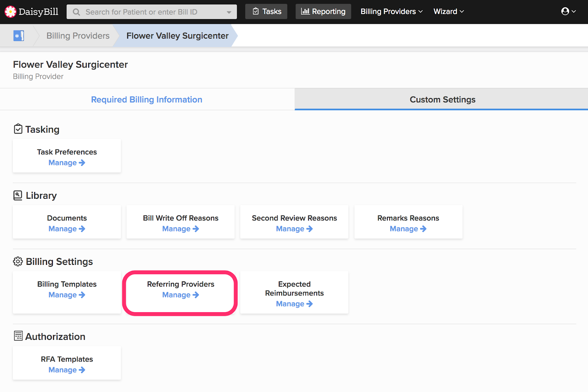Manage Referring Providers link
Image resolution: width=588 pixels, height=392 pixels.
pyautogui.click(x=180, y=295)
